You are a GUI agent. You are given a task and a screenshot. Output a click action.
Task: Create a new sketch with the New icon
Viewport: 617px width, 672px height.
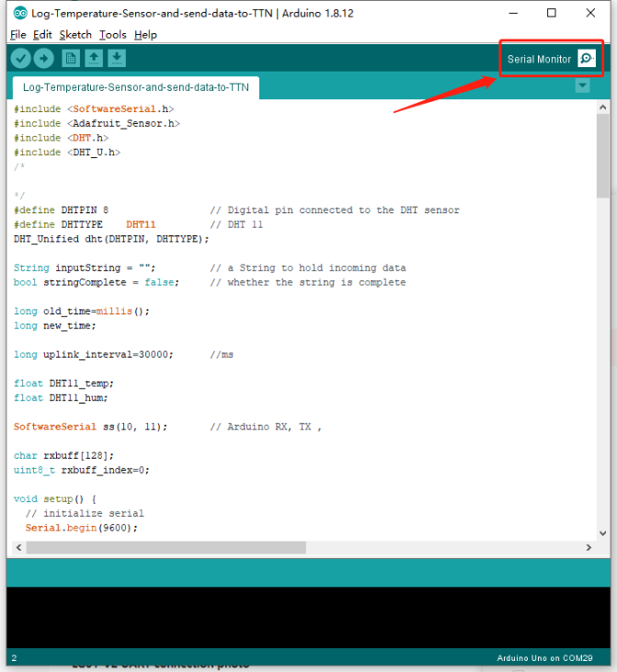[x=71, y=58]
